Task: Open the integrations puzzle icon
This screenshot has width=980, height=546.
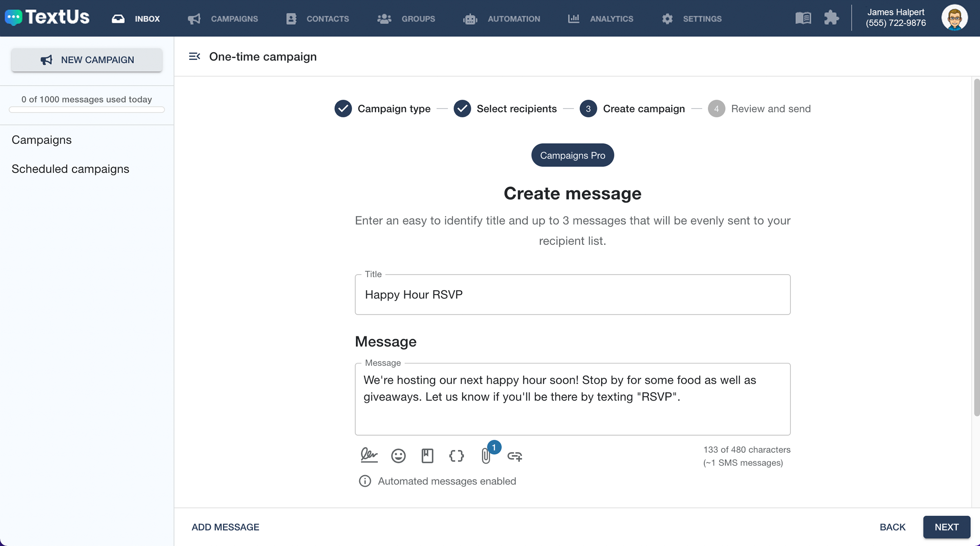Action: click(x=832, y=17)
